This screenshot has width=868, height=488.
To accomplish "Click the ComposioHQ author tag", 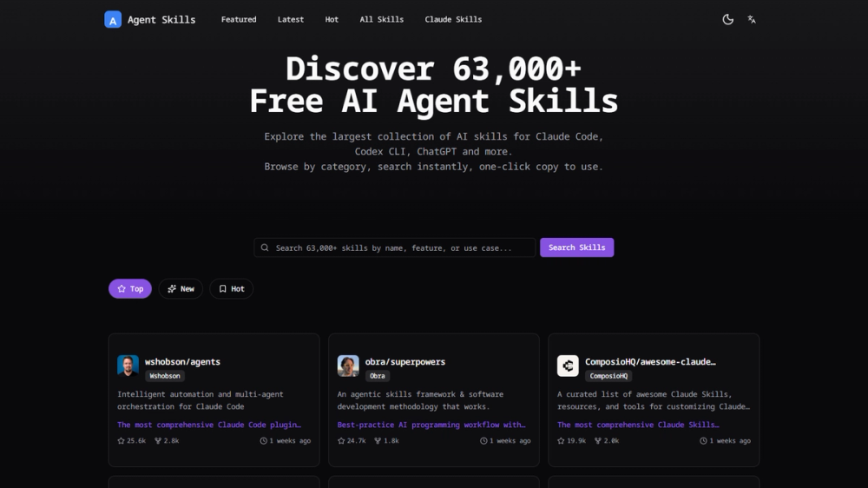I will pyautogui.click(x=608, y=376).
